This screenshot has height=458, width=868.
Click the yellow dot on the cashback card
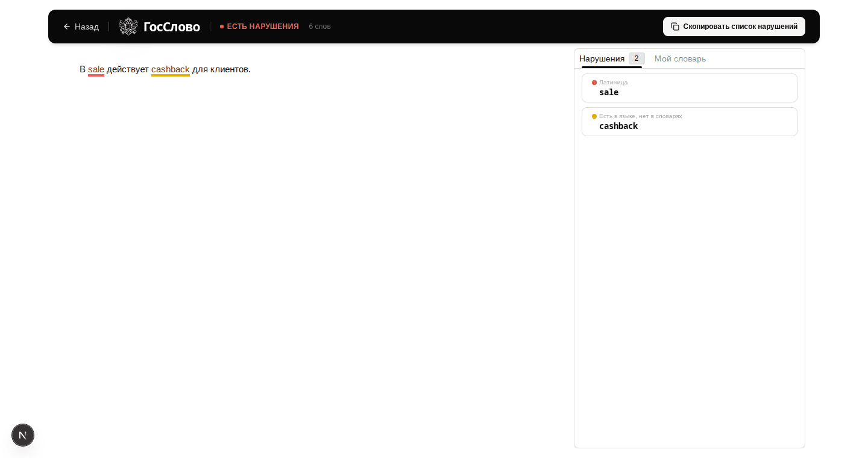[x=594, y=116]
